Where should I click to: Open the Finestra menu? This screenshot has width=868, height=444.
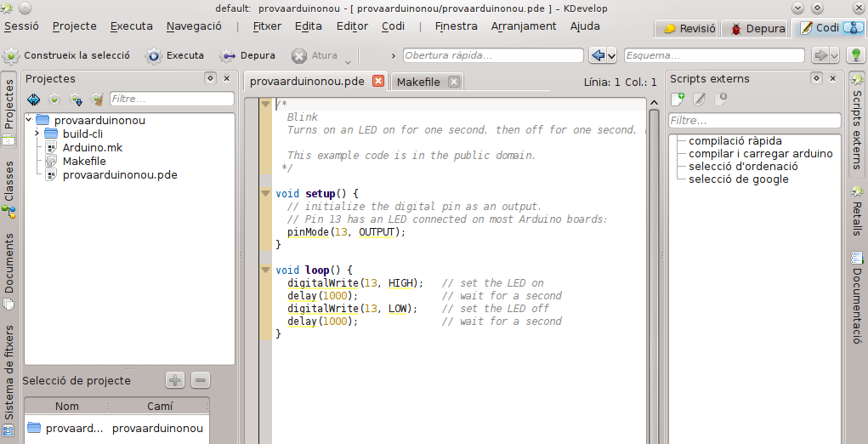pos(457,26)
